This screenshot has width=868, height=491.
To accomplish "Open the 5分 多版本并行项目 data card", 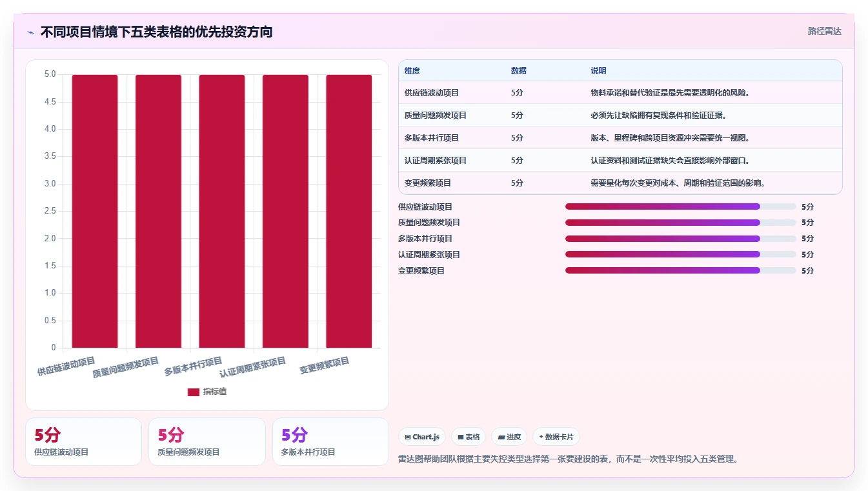I will [x=330, y=442].
